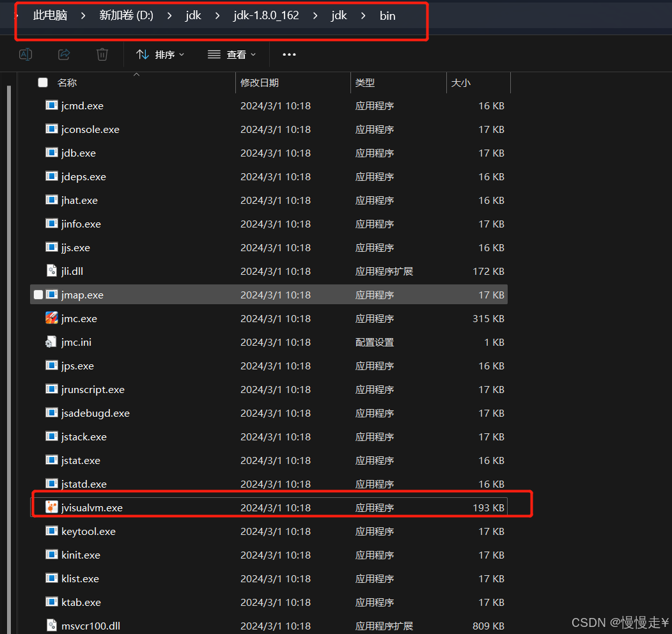Click the share icon in the toolbar
The height and width of the screenshot is (634, 672).
(64, 54)
